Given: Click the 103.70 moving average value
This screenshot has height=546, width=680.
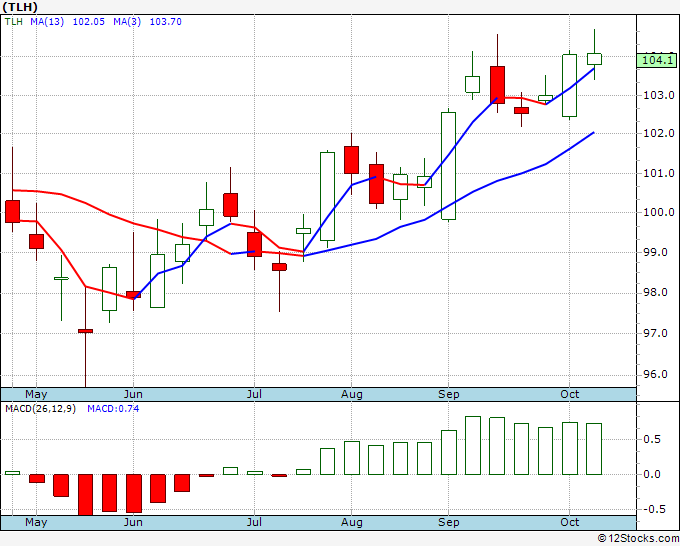Looking at the screenshot, I should coord(166,22).
